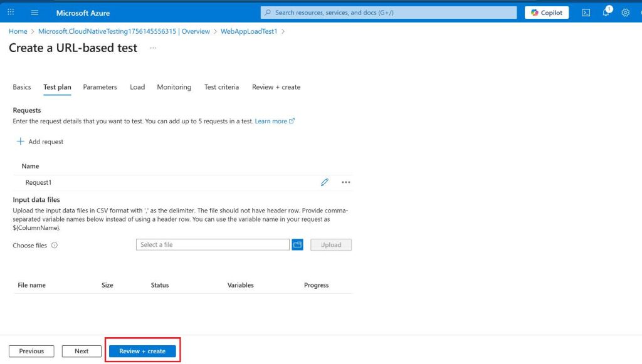The image size is (642, 364).
Task: Open the Request1 more options ellipsis
Action: [x=345, y=182]
